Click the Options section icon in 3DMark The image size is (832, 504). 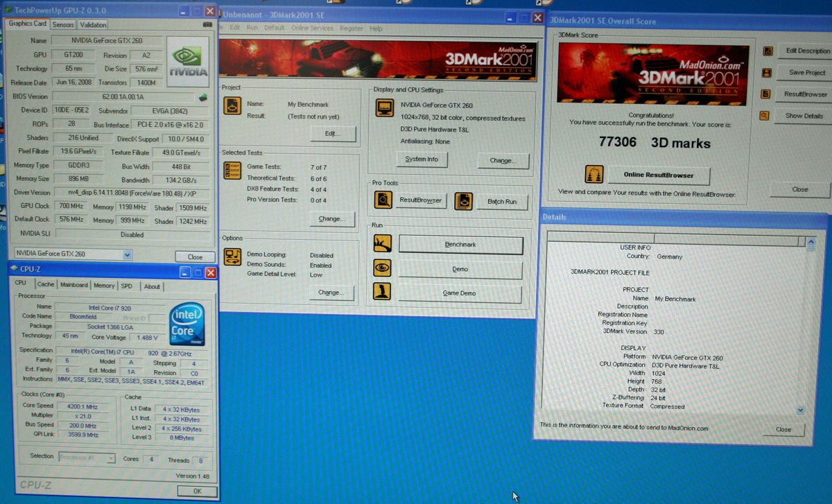tap(232, 257)
